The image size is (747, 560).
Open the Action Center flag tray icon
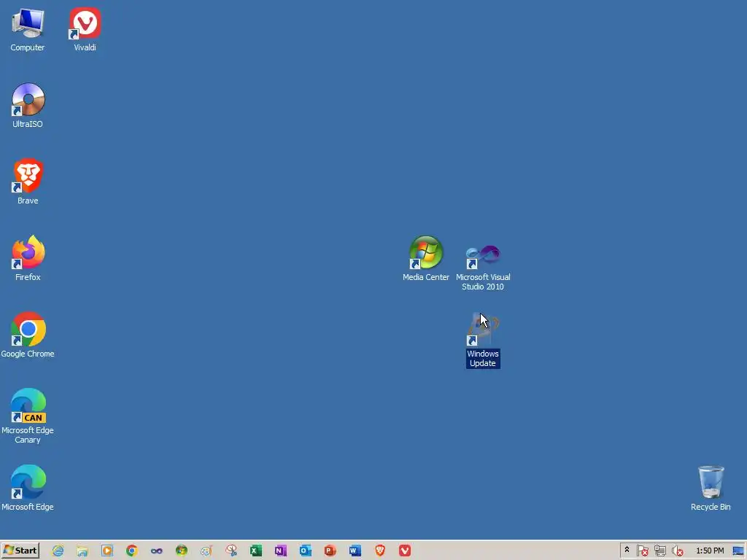[x=642, y=551]
